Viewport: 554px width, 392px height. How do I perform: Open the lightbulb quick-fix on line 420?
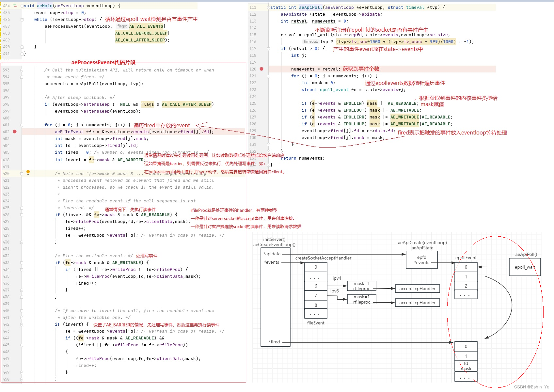28,172
